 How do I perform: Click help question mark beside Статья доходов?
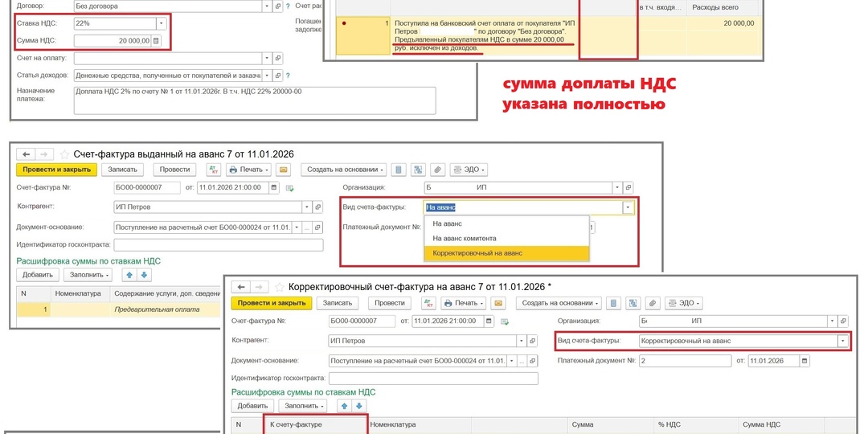[289, 76]
